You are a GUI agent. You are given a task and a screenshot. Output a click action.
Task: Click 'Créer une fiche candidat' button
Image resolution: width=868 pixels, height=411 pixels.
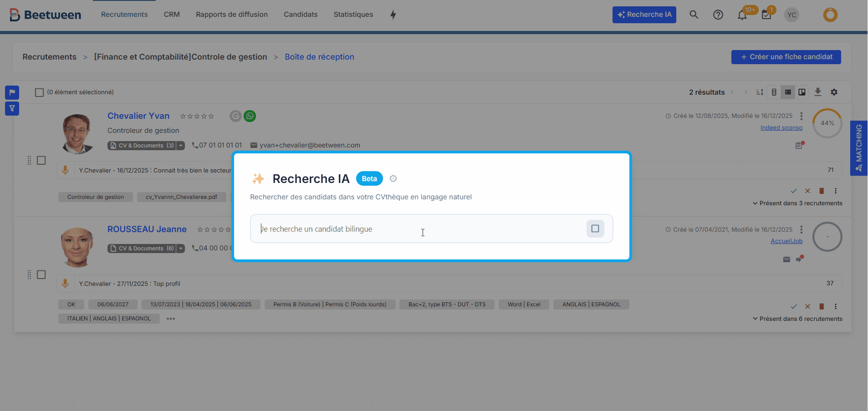(786, 57)
